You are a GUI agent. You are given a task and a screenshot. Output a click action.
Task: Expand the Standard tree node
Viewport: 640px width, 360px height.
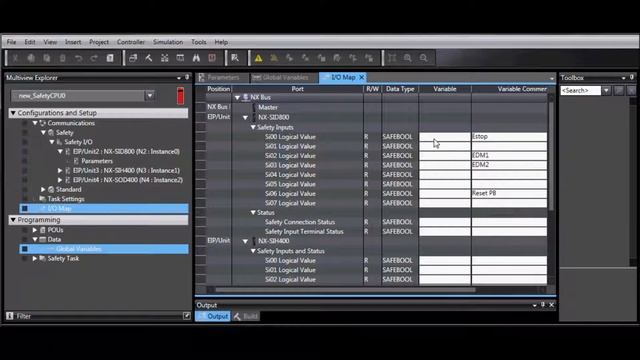point(43,189)
